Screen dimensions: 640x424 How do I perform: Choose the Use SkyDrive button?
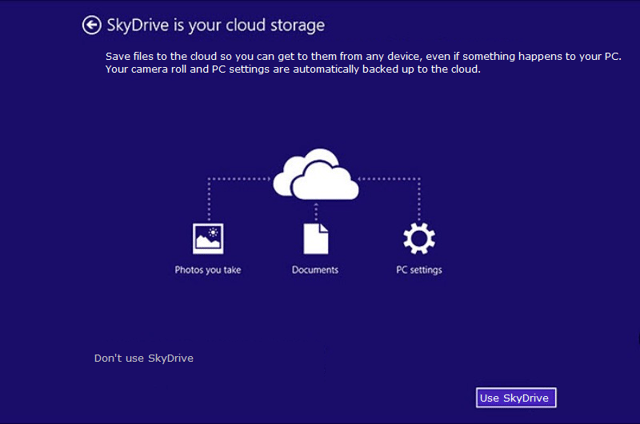point(516,397)
